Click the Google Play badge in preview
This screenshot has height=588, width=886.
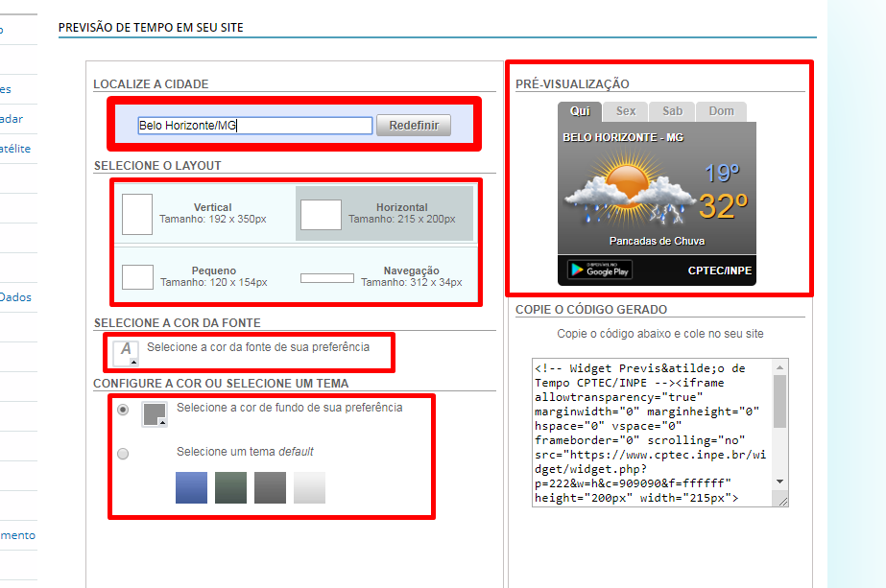(x=599, y=270)
